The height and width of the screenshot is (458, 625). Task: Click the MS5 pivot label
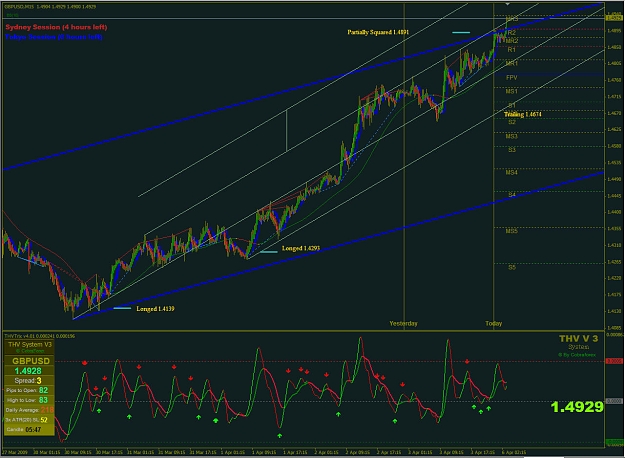pyautogui.click(x=511, y=231)
